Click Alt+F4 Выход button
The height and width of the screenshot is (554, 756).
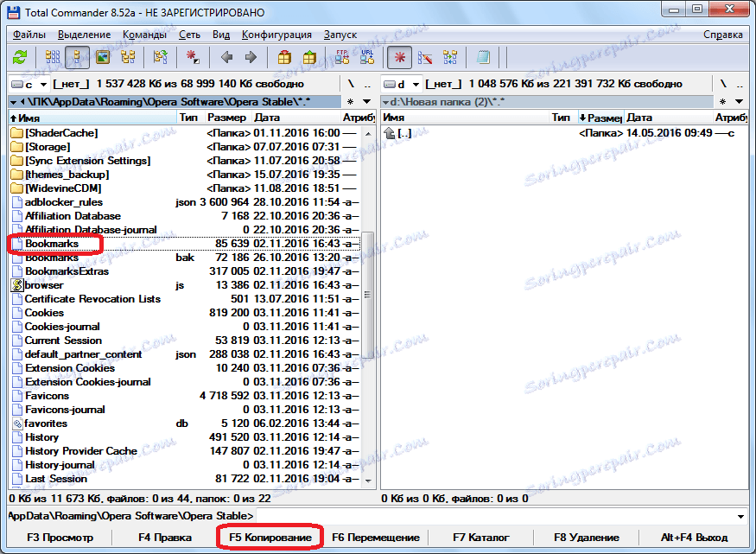click(694, 537)
